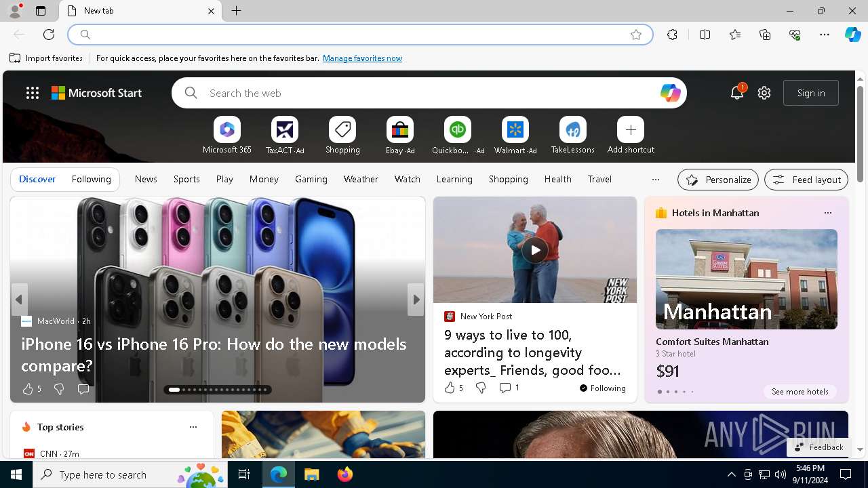Select the Gaming category

(x=311, y=179)
